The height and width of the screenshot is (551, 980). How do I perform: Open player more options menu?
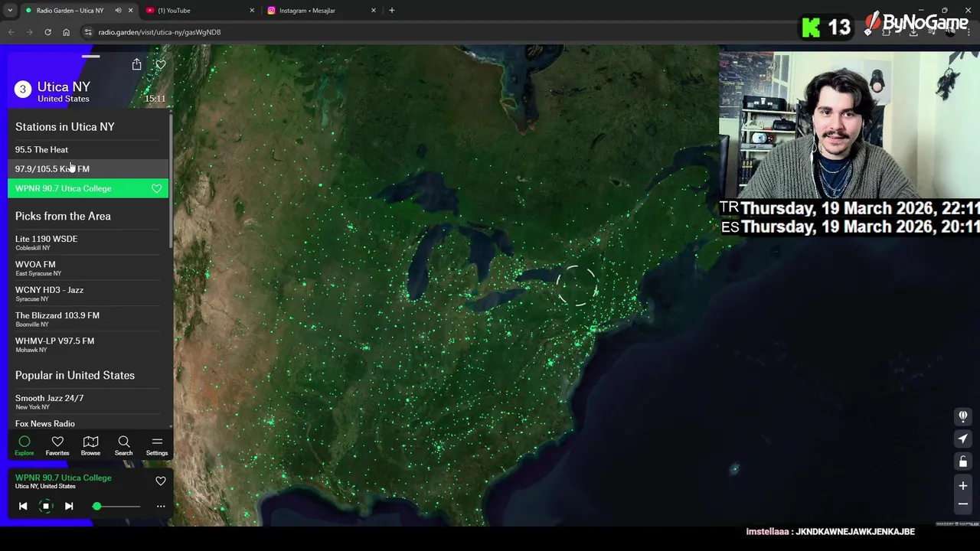click(x=161, y=506)
